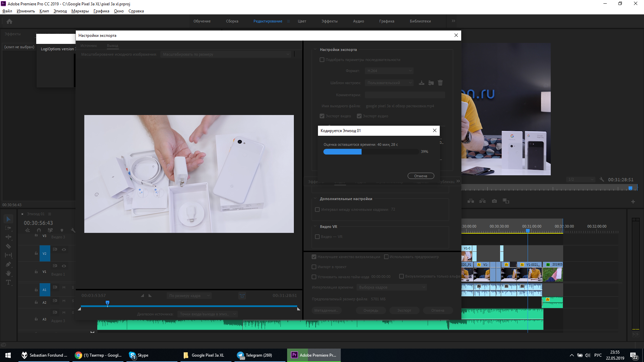Image resolution: width=644 pixels, height=362 pixels.
Task: Toggle the Key Frame Distance checkbox
Action: coord(317,209)
